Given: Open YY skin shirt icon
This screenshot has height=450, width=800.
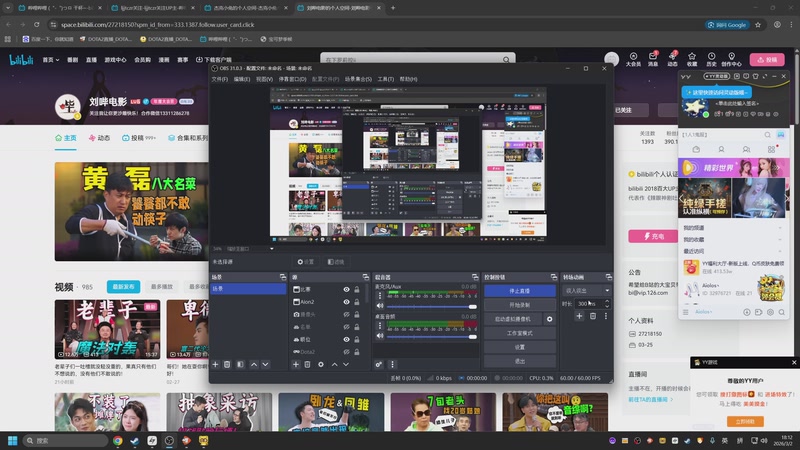Looking at the screenshot, I should coord(756,76).
